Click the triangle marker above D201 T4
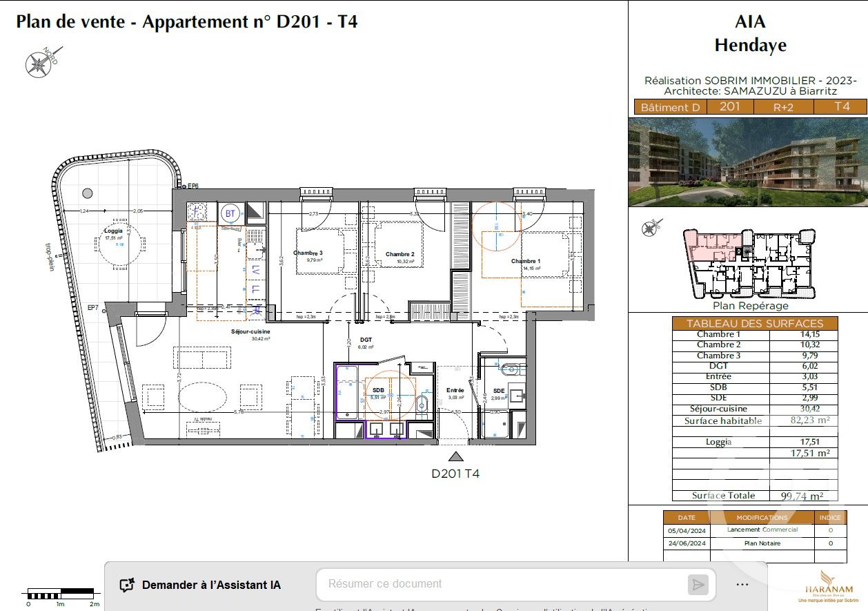 (x=456, y=456)
